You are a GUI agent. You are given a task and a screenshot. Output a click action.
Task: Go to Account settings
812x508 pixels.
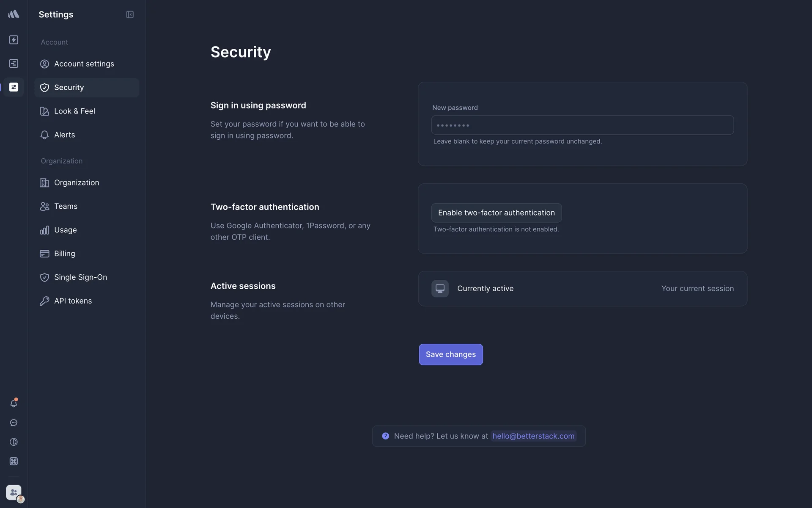[x=84, y=64]
